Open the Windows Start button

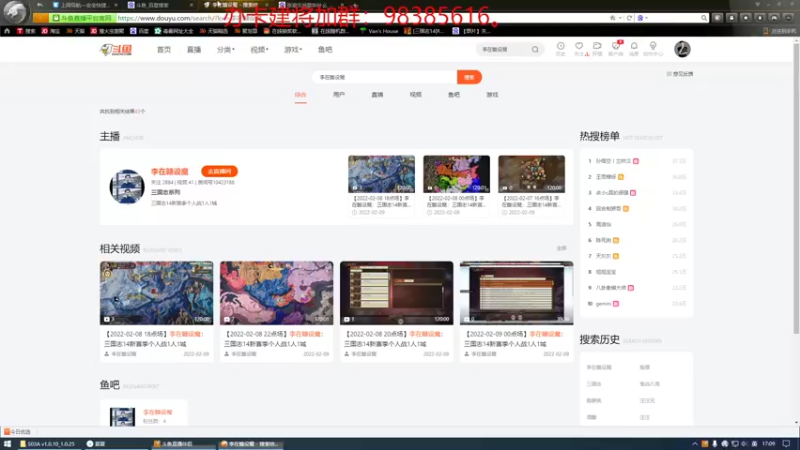pyautogui.click(x=7, y=444)
